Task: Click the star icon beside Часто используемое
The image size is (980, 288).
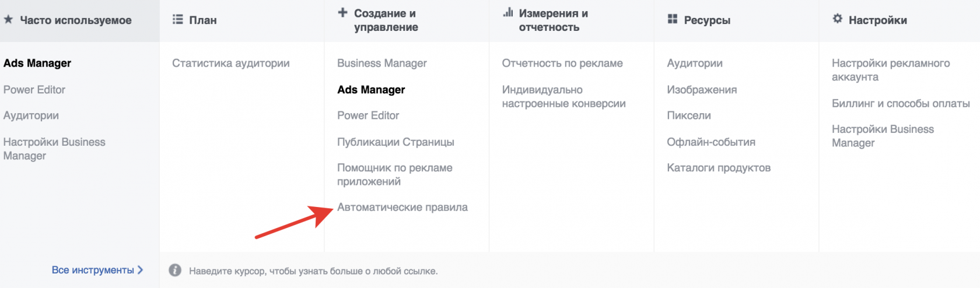Action: [x=8, y=19]
